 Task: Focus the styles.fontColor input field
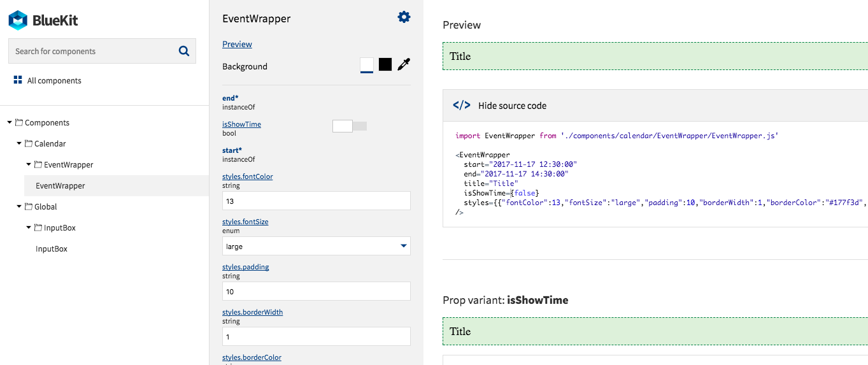pos(317,201)
